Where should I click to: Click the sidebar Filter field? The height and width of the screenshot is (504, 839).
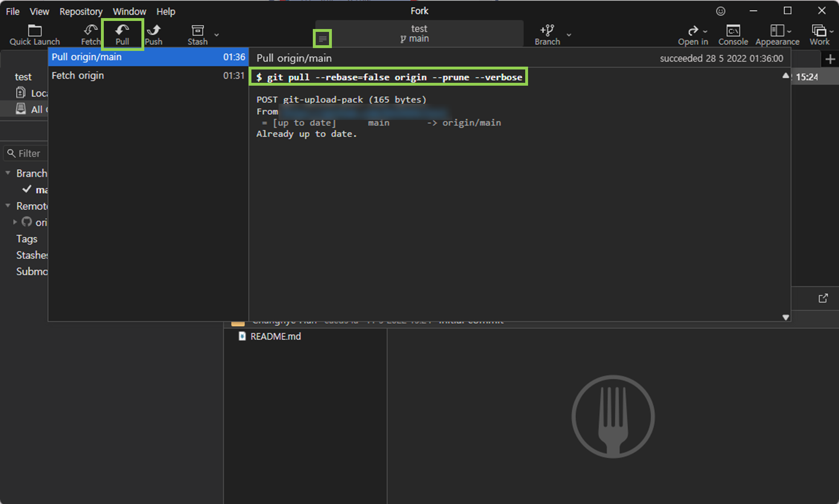click(26, 153)
